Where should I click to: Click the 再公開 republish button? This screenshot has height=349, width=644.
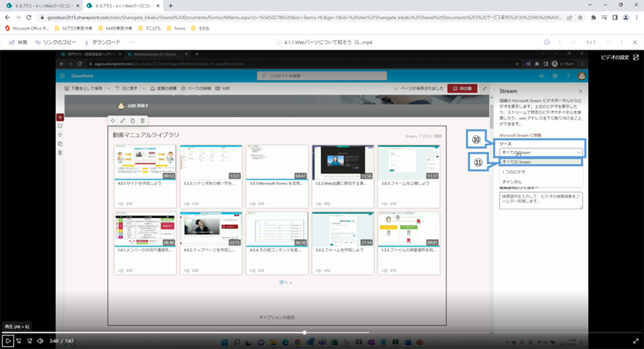[x=462, y=88]
